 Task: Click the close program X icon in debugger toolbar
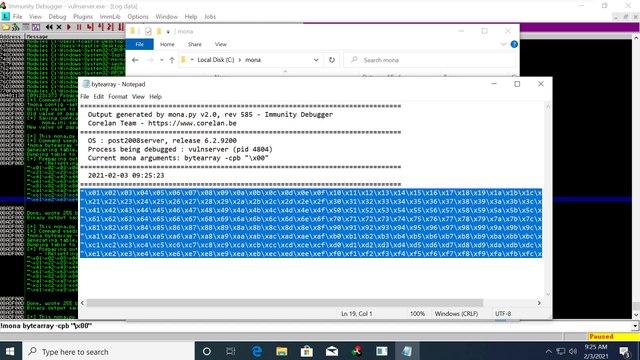59,27
